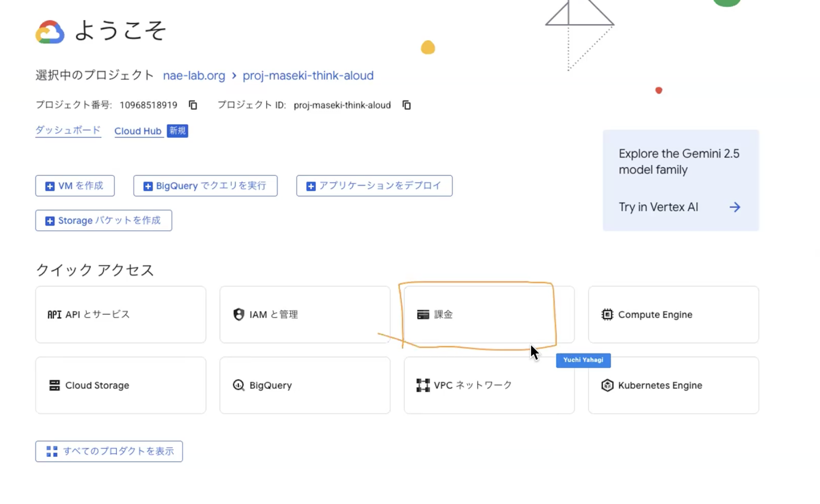Click the VPC network icon
820x504 pixels.
coord(423,385)
